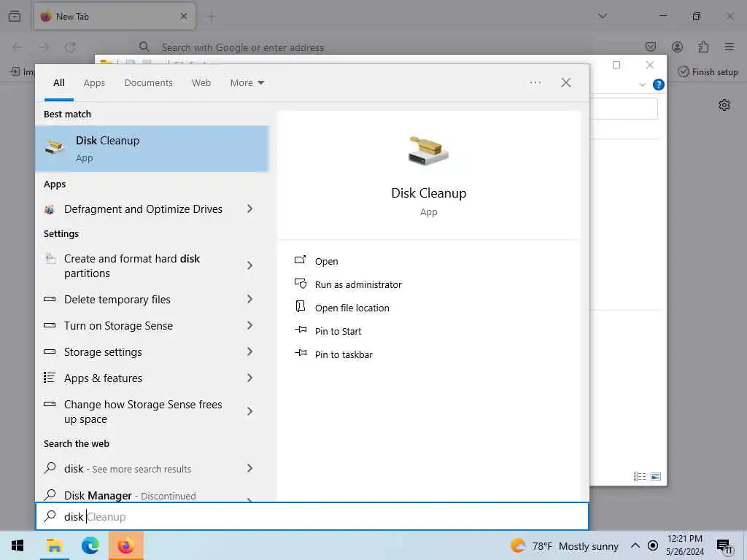The width and height of the screenshot is (747, 560).
Task: Click the Run as administrator shield icon
Action: [x=300, y=284]
